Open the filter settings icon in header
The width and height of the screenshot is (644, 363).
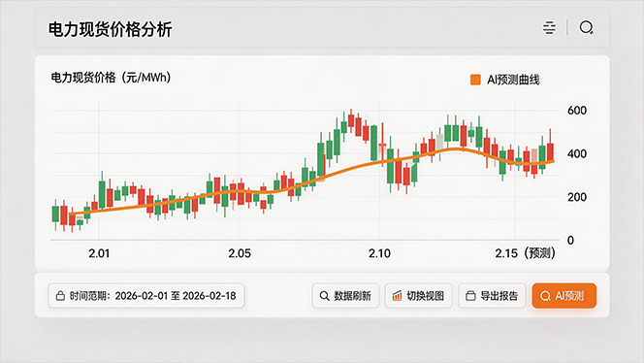[x=549, y=28]
